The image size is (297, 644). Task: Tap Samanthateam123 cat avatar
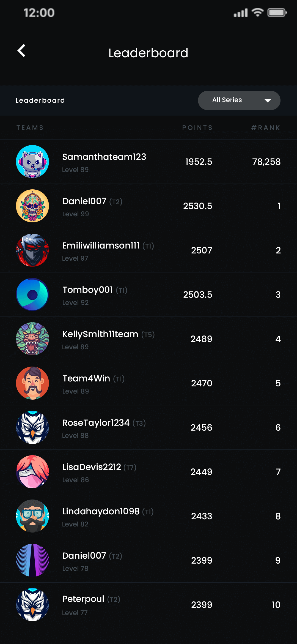point(32,162)
